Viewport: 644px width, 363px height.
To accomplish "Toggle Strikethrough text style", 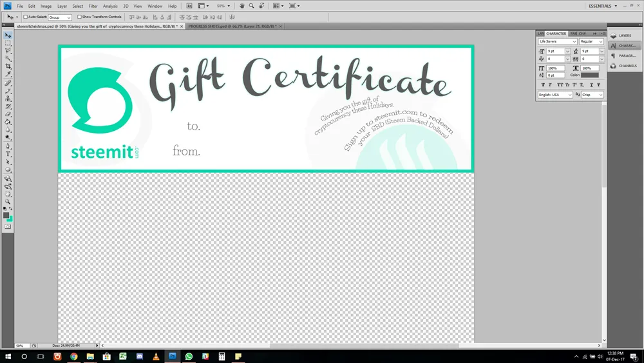I will point(599,85).
